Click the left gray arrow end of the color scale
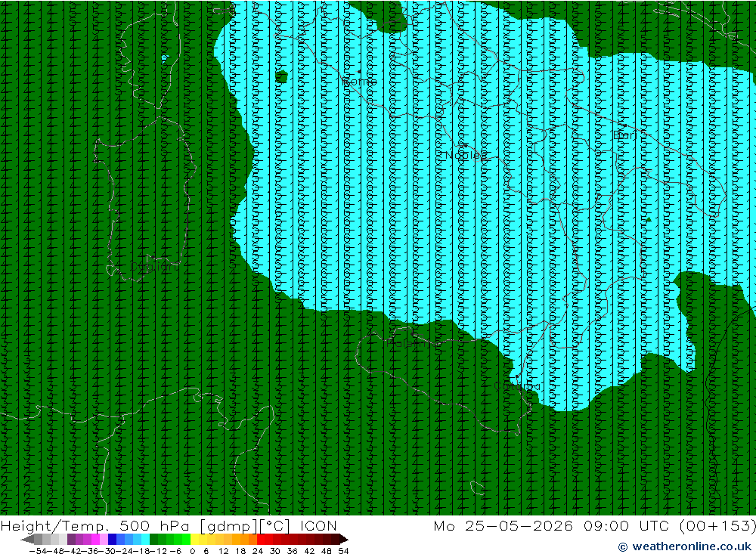 pos(27,539)
